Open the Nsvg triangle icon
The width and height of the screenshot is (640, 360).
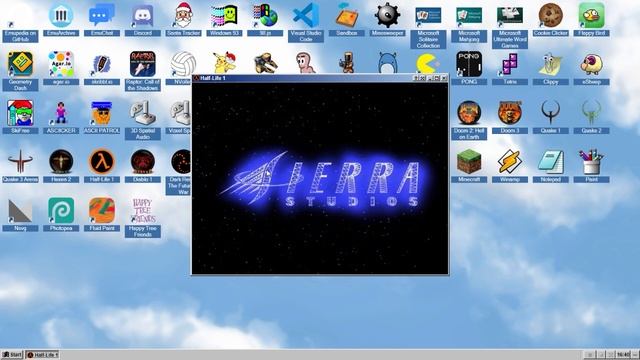[x=20, y=214]
